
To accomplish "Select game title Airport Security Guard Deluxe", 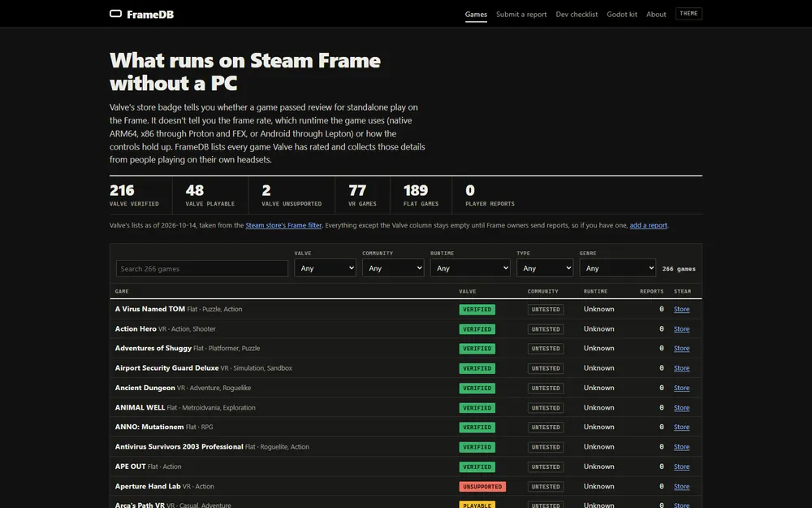I will click(166, 368).
